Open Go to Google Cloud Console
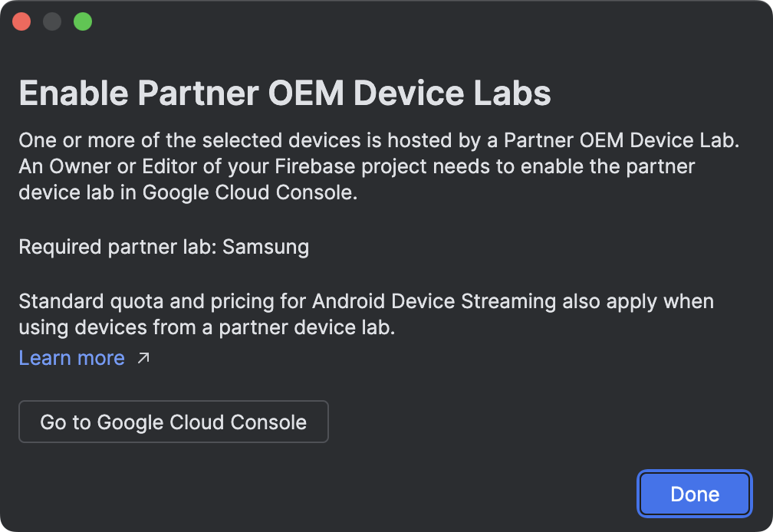 click(173, 422)
